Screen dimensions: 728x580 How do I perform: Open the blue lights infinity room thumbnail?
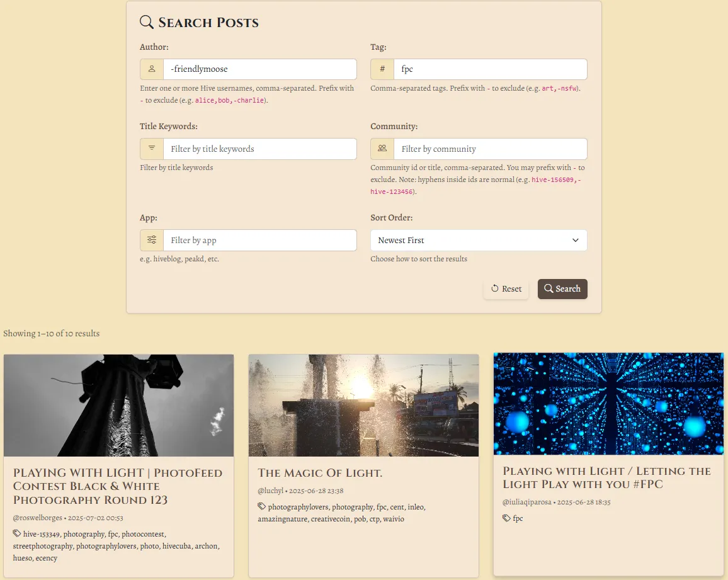coord(608,404)
